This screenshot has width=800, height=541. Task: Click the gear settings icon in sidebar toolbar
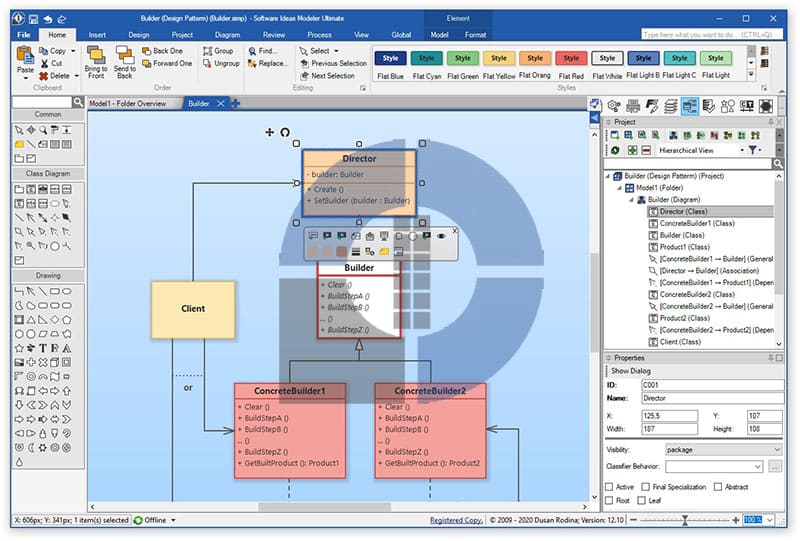click(x=614, y=106)
